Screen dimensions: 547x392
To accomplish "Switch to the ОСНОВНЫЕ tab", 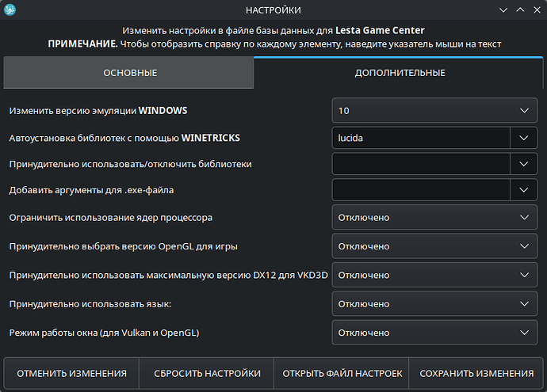I will click(x=129, y=73).
